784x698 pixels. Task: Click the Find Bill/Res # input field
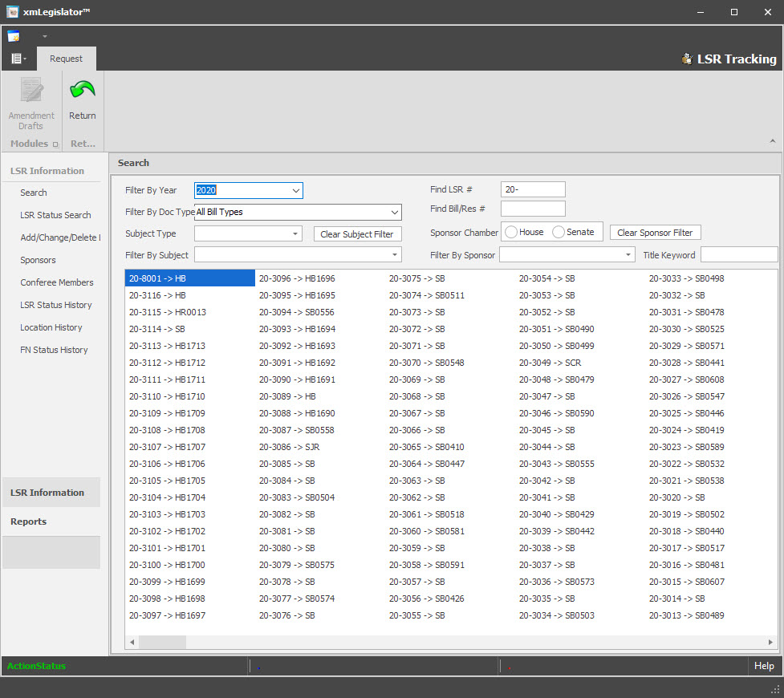click(x=533, y=209)
